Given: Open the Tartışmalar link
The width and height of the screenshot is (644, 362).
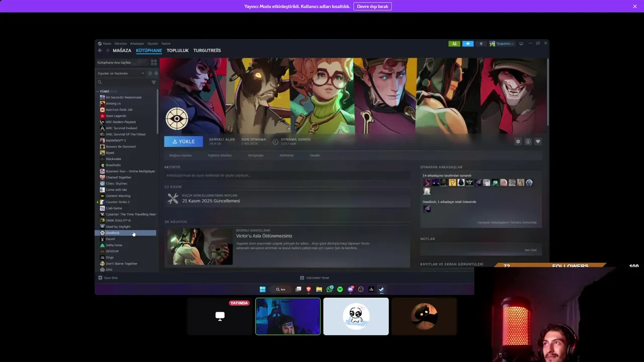Looking at the screenshot, I should [256, 155].
